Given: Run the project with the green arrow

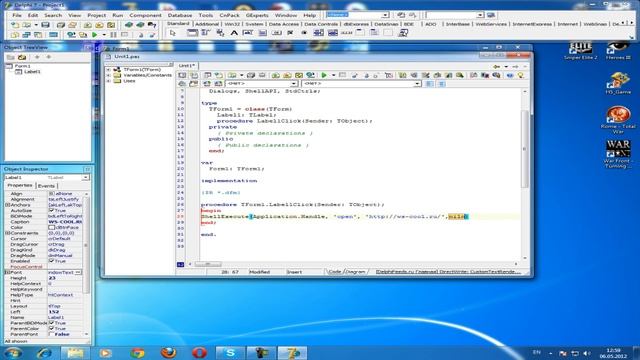Looking at the screenshot, I should point(95,35).
